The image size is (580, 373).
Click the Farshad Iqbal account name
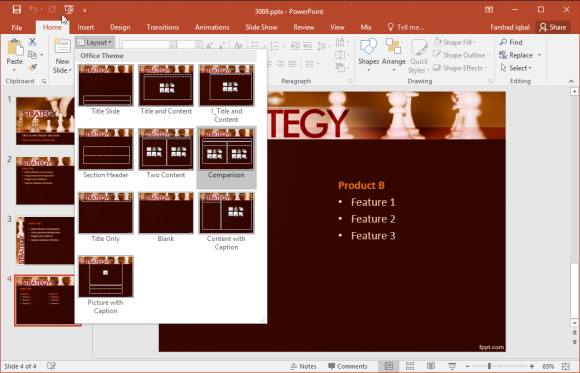click(510, 27)
